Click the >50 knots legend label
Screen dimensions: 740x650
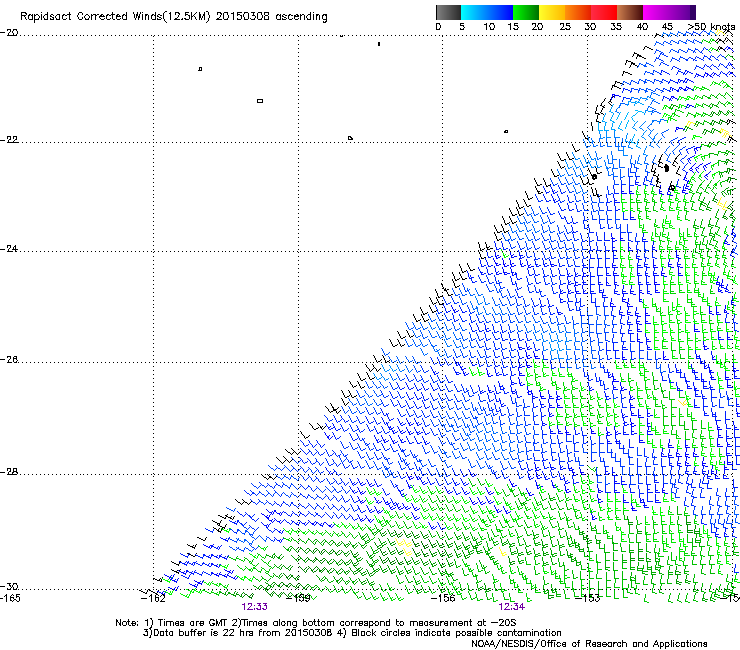(711, 27)
